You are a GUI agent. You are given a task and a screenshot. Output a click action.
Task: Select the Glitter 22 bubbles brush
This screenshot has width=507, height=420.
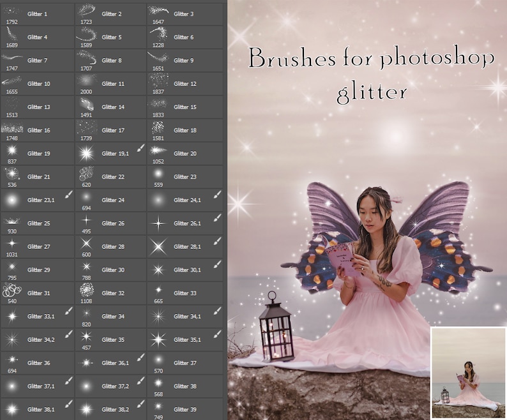pos(111,177)
